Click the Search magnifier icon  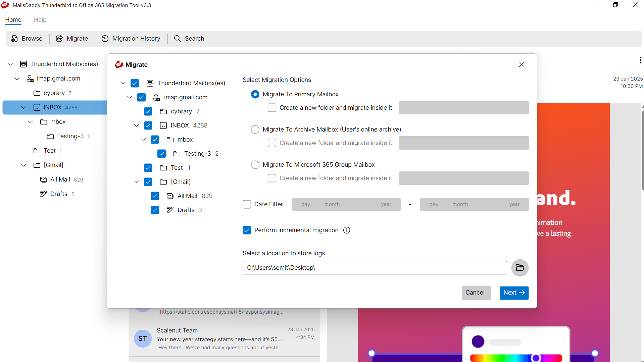click(x=177, y=39)
